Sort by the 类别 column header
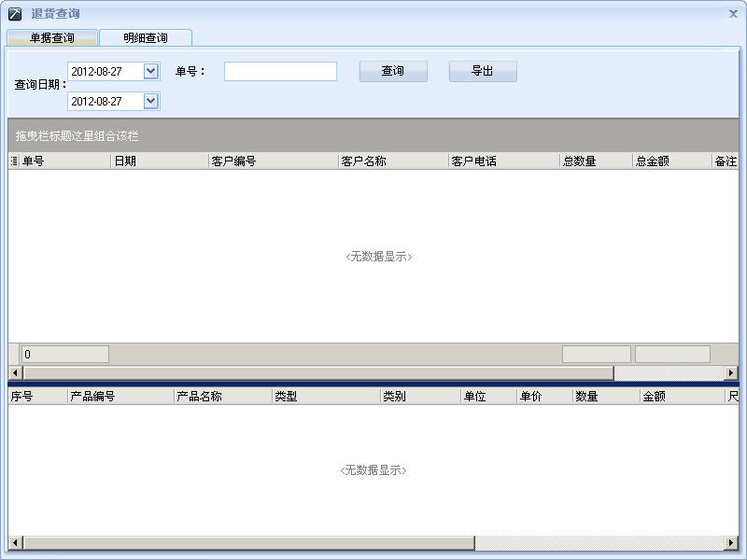 [421, 396]
